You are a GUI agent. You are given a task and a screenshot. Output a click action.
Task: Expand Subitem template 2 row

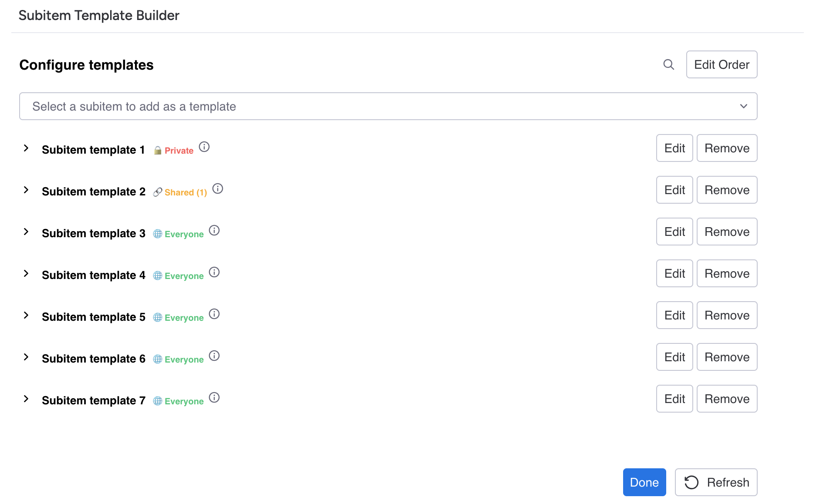(26, 190)
